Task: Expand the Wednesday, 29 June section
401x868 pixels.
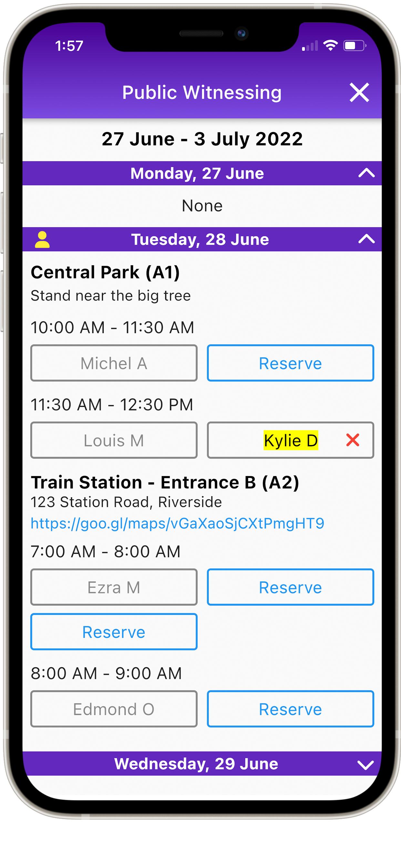Action: tap(365, 764)
